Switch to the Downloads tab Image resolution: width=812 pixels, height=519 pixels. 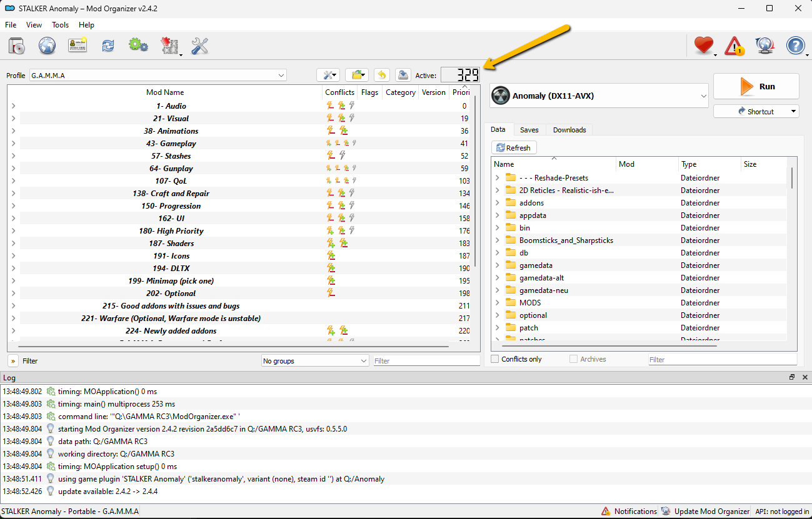(569, 130)
